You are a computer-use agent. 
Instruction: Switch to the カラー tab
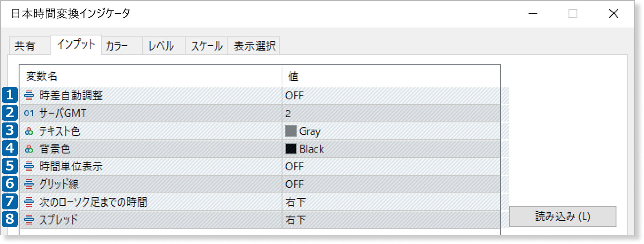[117, 46]
